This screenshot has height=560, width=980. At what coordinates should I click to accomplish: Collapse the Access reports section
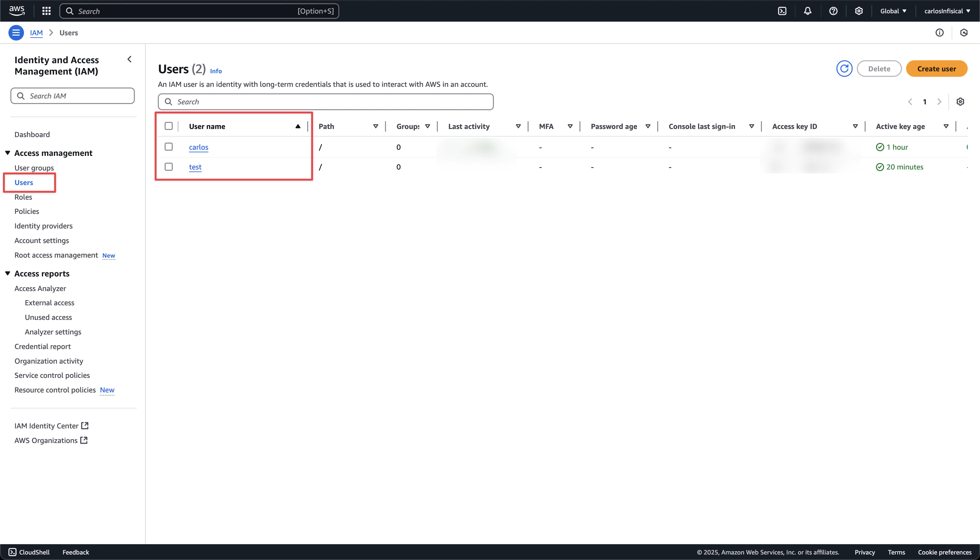7,274
